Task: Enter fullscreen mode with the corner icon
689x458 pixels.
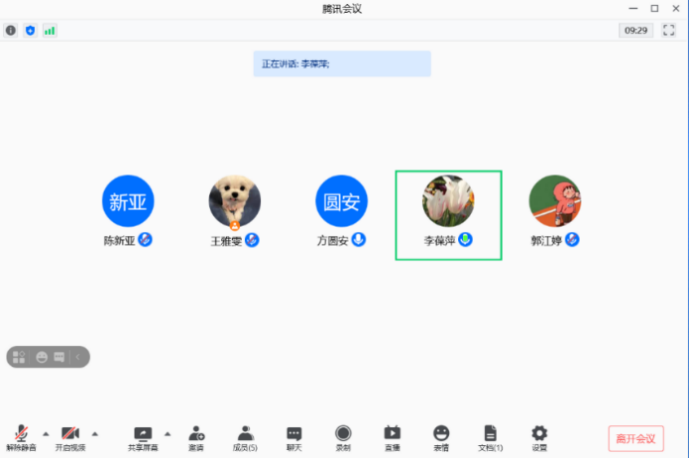Action: click(669, 30)
